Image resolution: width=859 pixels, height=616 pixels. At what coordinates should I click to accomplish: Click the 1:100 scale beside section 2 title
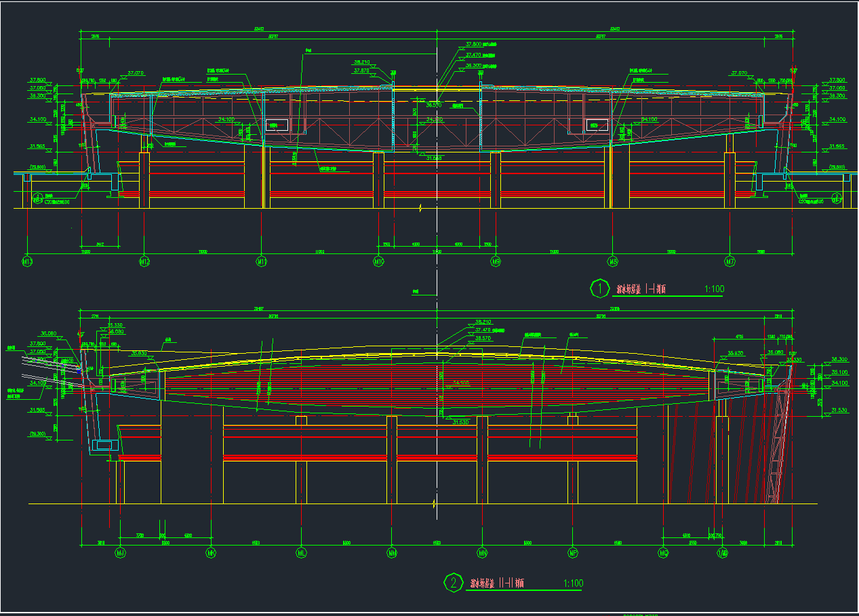(573, 583)
